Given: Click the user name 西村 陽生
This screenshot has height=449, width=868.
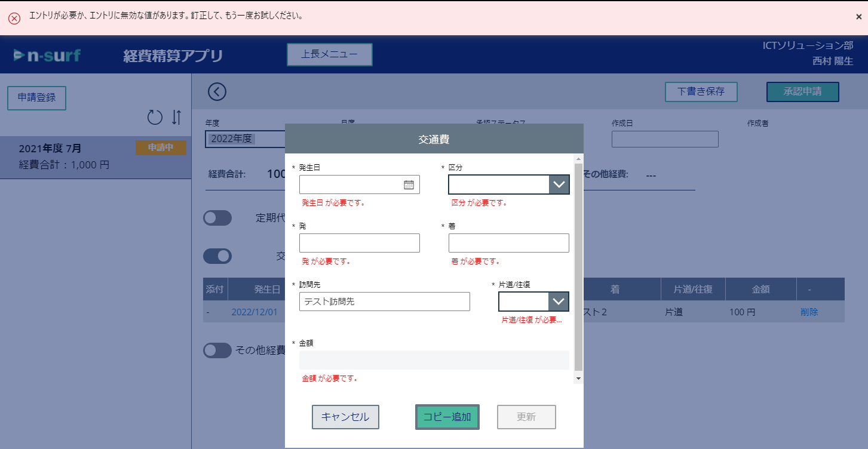Looking at the screenshot, I should tap(832, 61).
